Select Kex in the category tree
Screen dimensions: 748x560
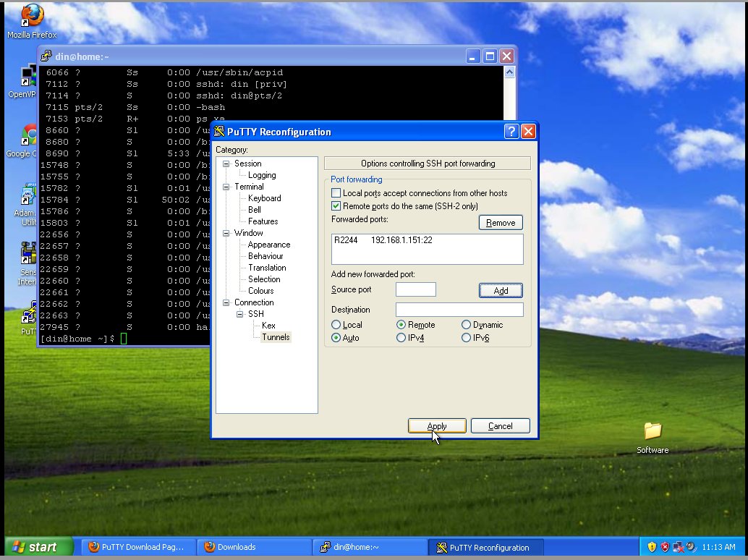(x=268, y=326)
